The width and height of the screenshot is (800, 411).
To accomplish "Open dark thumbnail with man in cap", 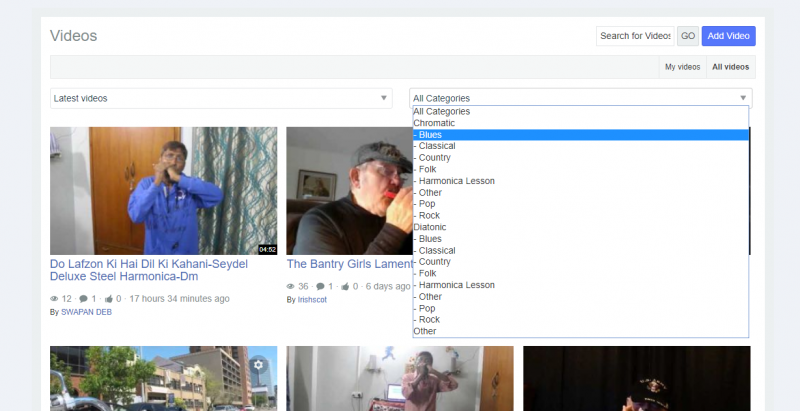I will point(637,378).
